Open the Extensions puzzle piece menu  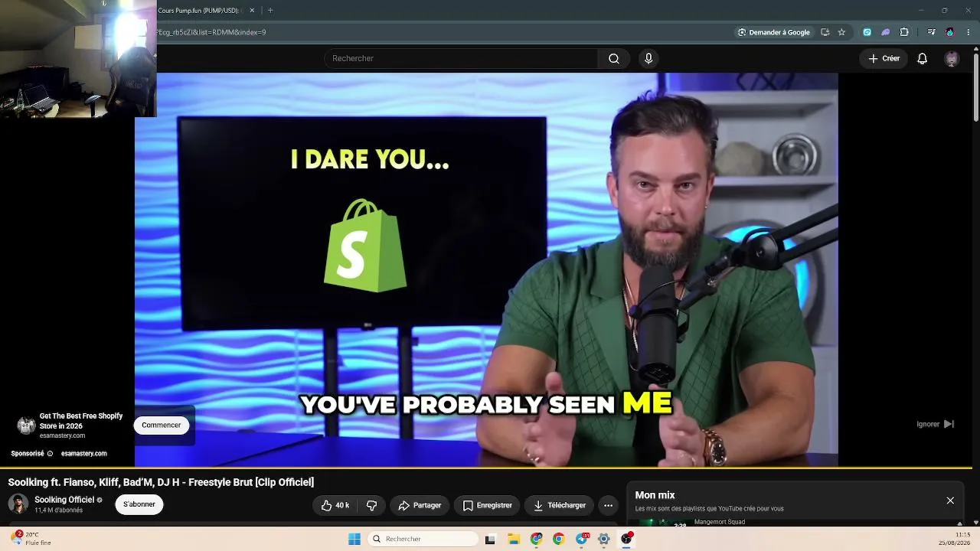[x=904, y=32]
